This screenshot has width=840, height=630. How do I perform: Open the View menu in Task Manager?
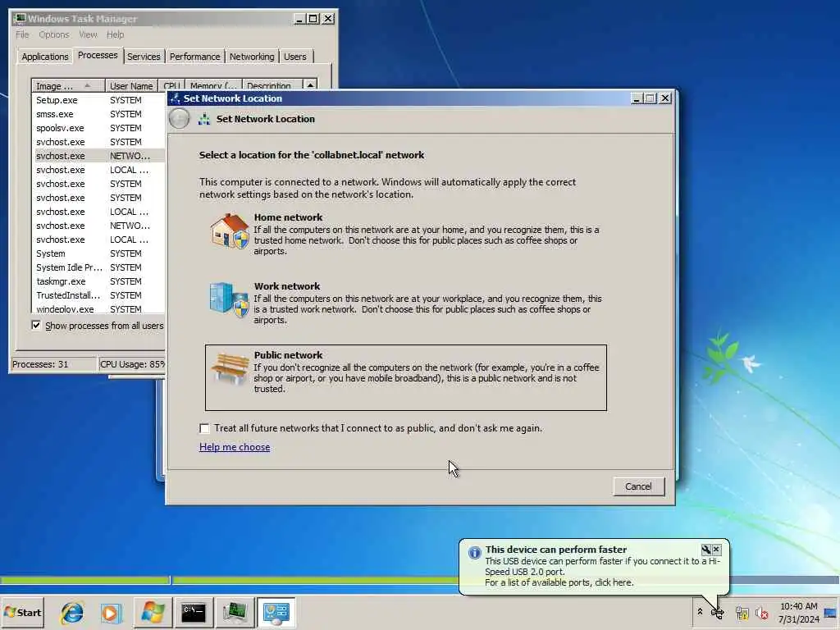[x=88, y=34]
